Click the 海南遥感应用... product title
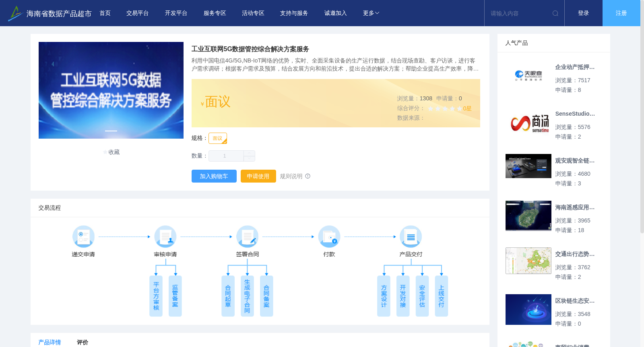644x347 pixels. point(575,208)
